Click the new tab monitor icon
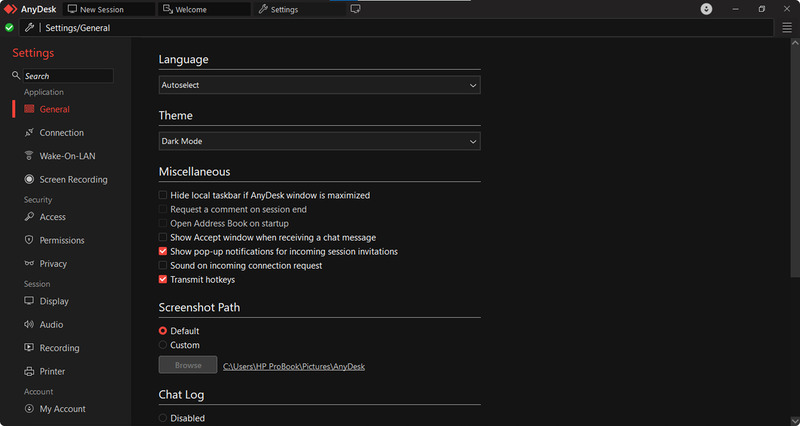 [x=355, y=9]
